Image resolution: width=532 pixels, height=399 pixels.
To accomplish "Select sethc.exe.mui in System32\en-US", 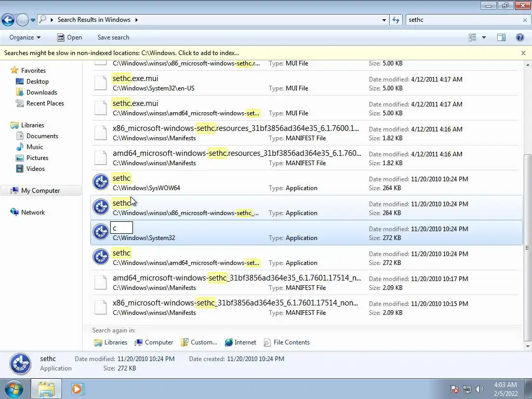I will click(307, 83).
